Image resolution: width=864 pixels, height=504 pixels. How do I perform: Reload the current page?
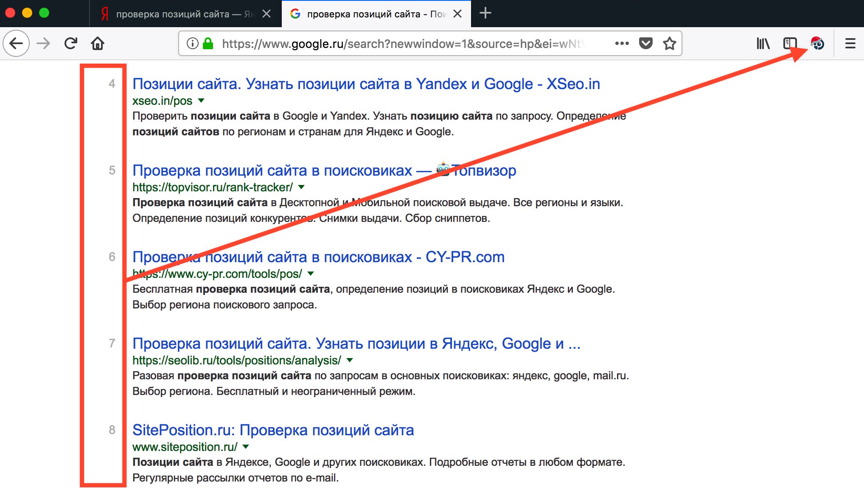pos(70,43)
